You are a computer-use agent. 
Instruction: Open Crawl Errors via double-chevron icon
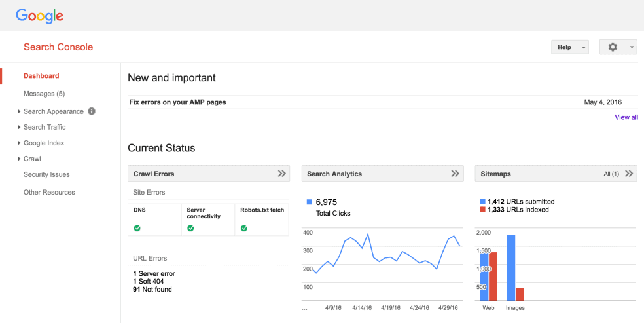pos(281,174)
